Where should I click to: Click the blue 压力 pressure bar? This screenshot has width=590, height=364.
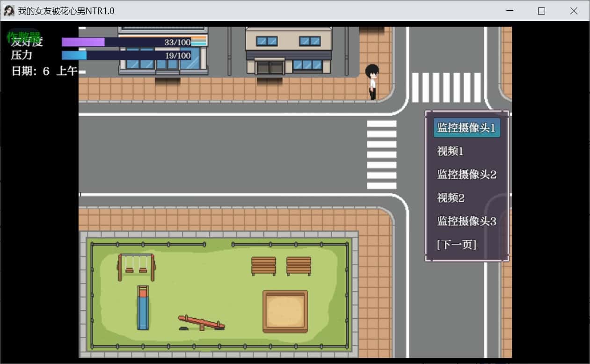(126, 56)
